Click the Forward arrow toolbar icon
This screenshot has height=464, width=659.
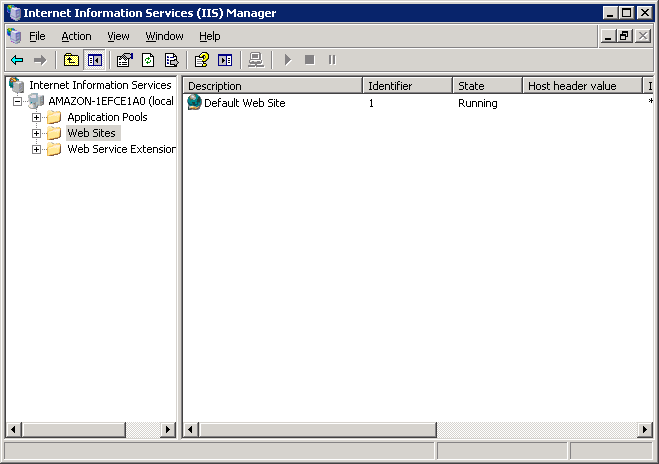[40, 60]
